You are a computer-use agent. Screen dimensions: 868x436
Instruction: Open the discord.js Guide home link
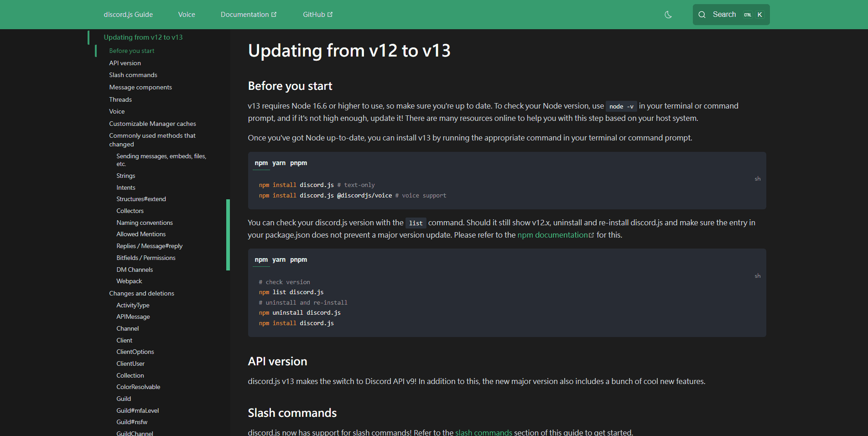pos(128,15)
